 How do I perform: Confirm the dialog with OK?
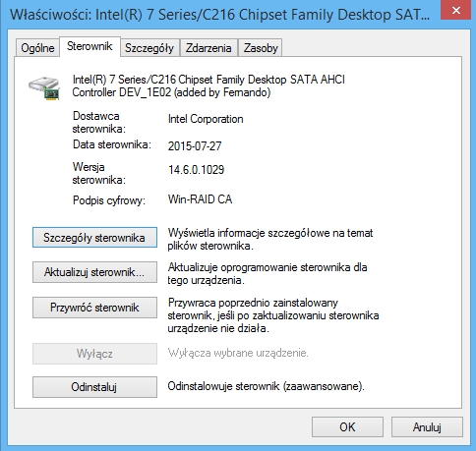(x=347, y=427)
